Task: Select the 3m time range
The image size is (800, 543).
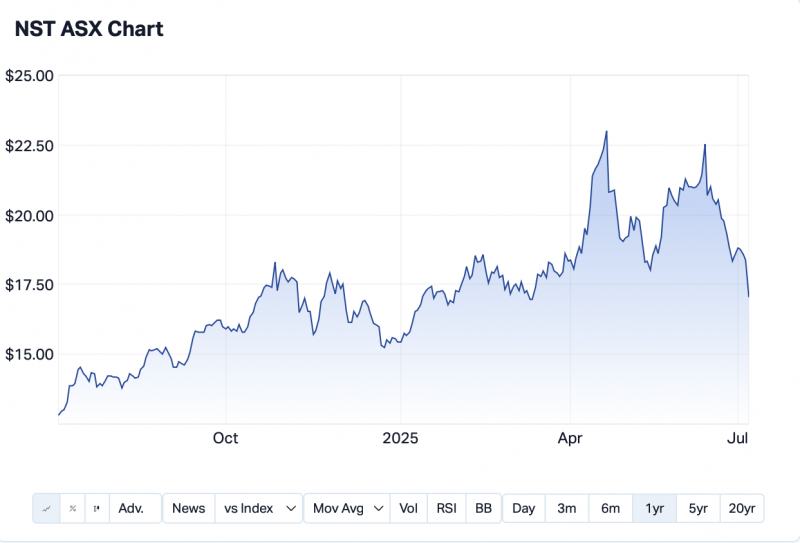Action: point(567,508)
